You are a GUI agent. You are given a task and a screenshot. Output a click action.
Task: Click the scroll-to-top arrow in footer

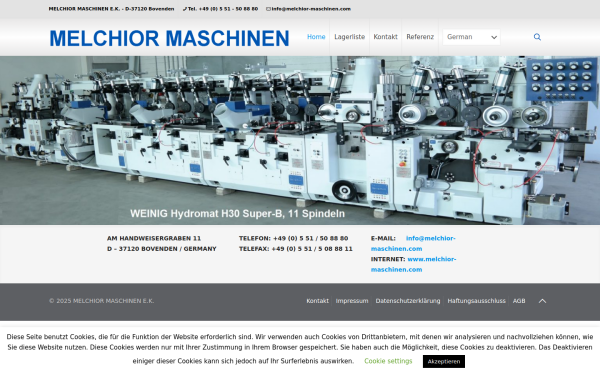tap(542, 301)
